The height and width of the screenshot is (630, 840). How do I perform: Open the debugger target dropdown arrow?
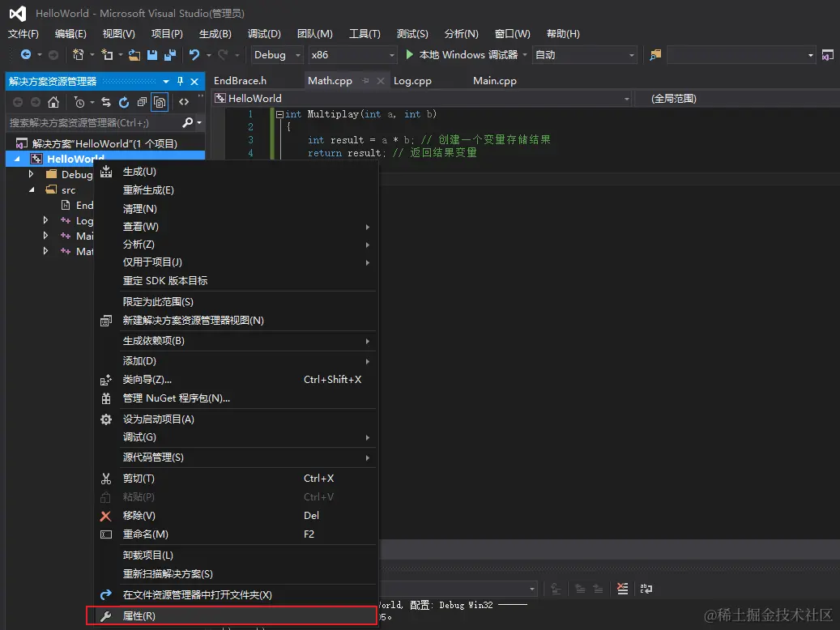click(524, 54)
